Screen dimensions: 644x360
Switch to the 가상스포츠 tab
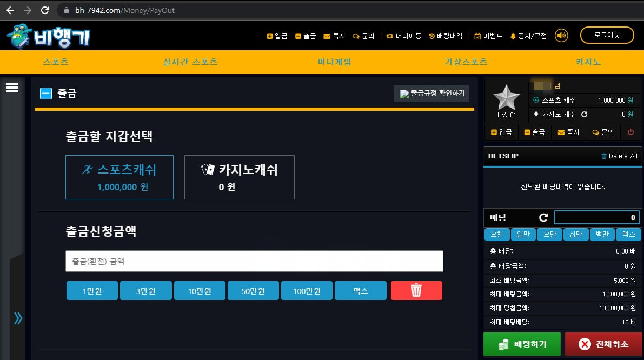point(466,62)
